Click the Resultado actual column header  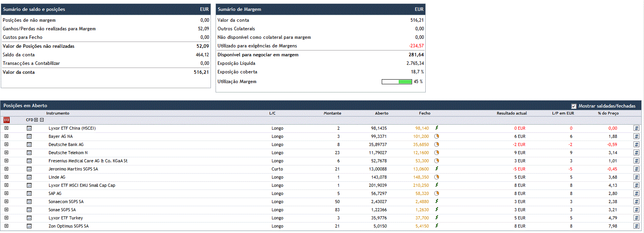pyautogui.click(x=511, y=113)
